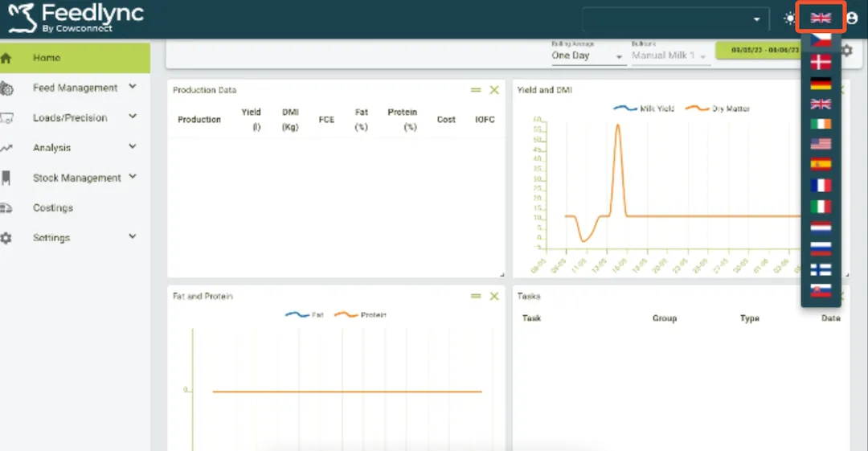Image resolution: width=868 pixels, height=451 pixels.
Task: Click drag handle on Fat and Protein widget
Action: pos(476,297)
